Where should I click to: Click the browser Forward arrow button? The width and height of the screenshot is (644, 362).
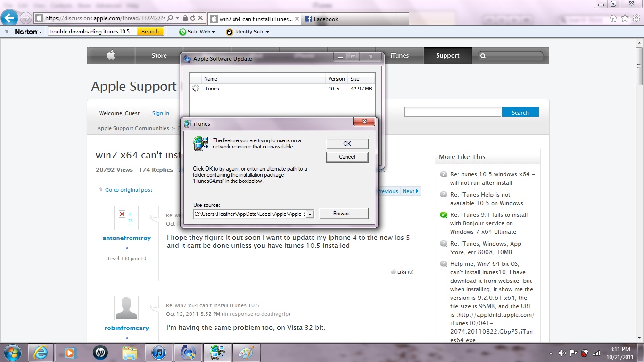pos(26,18)
